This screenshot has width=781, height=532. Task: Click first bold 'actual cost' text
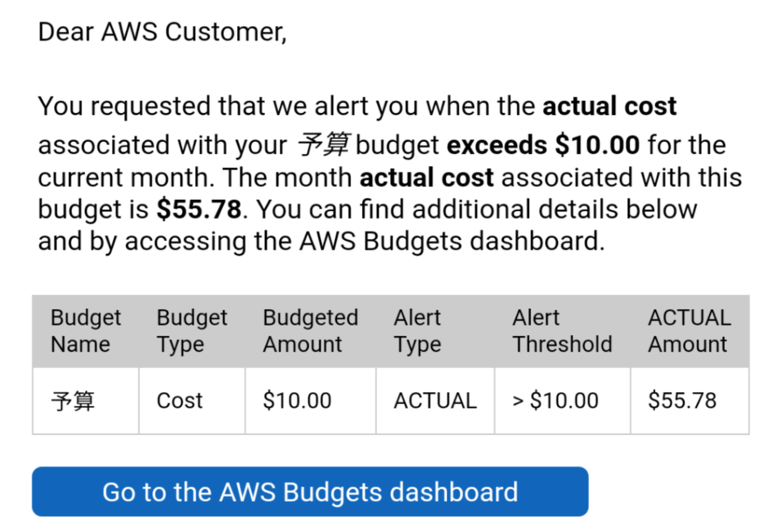coord(609,106)
